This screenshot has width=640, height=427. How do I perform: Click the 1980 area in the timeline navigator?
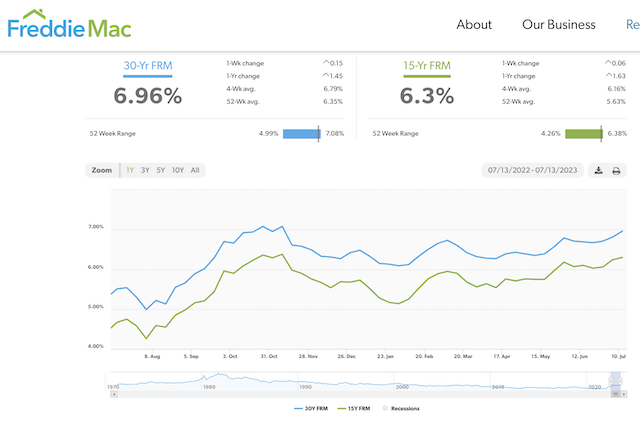(x=207, y=385)
